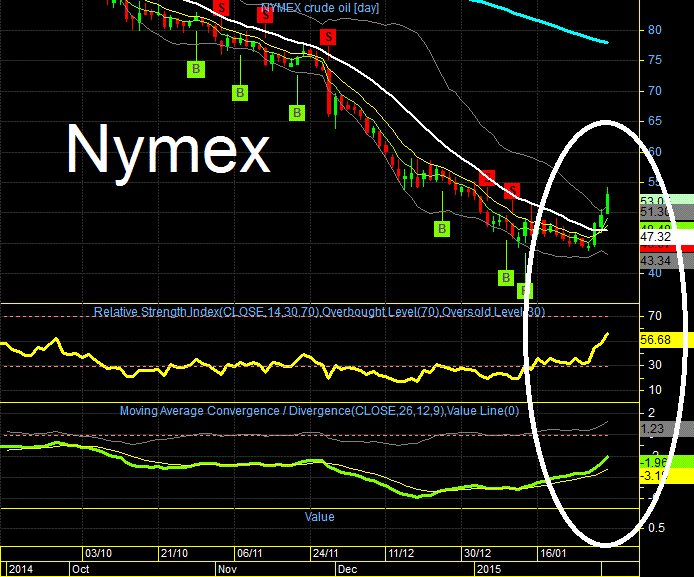The image size is (694, 577).
Task: Select the gray 1.23 MACD value tag
Action: pos(667,429)
